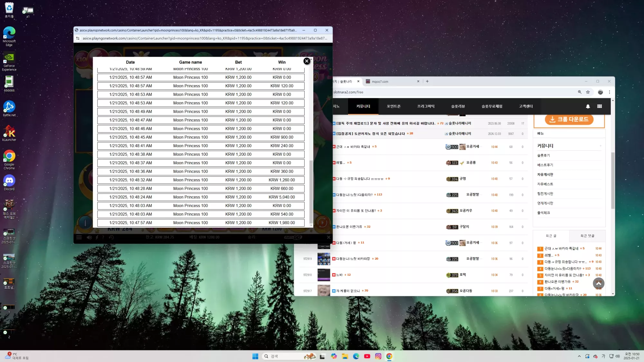Open the grid apps menu icon

click(x=600, y=106)
